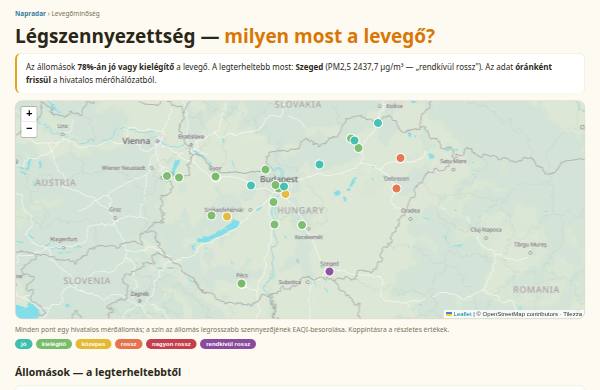Click the orange station marker north of Debrecen
600x390 pixels.
tap(401, 158)
